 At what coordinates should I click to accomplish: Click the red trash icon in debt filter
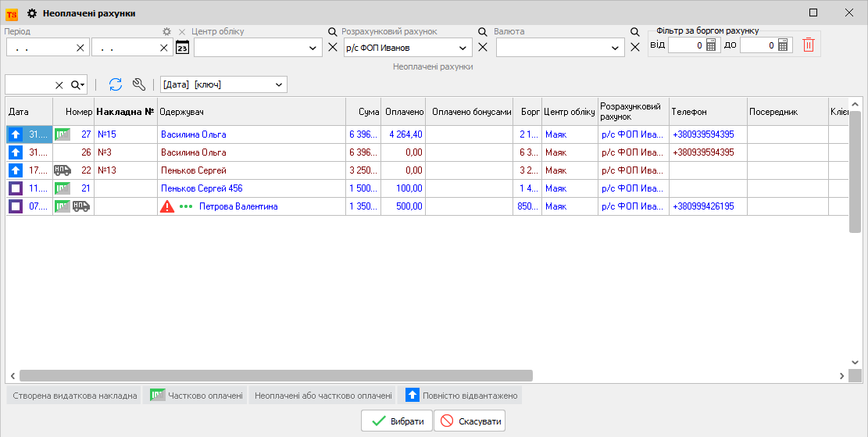pyautogui.click(x=809, y=45)
